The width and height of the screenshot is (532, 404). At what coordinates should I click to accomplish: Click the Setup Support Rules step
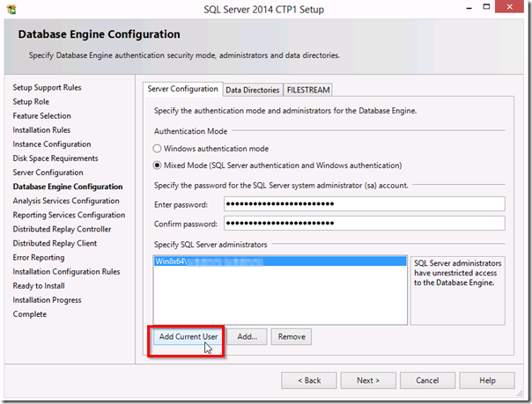pos(48,87)
